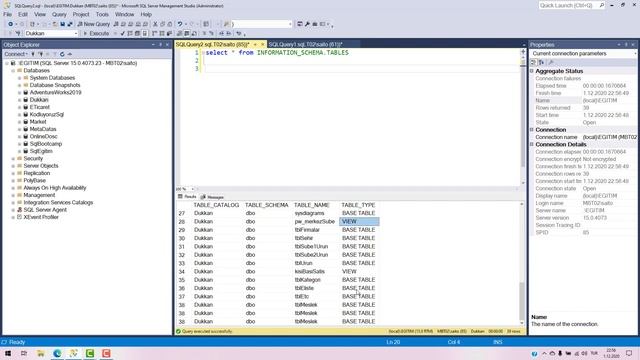
Task: Open File Explorer from the taskbar
Action: click(x=40, y=353)
